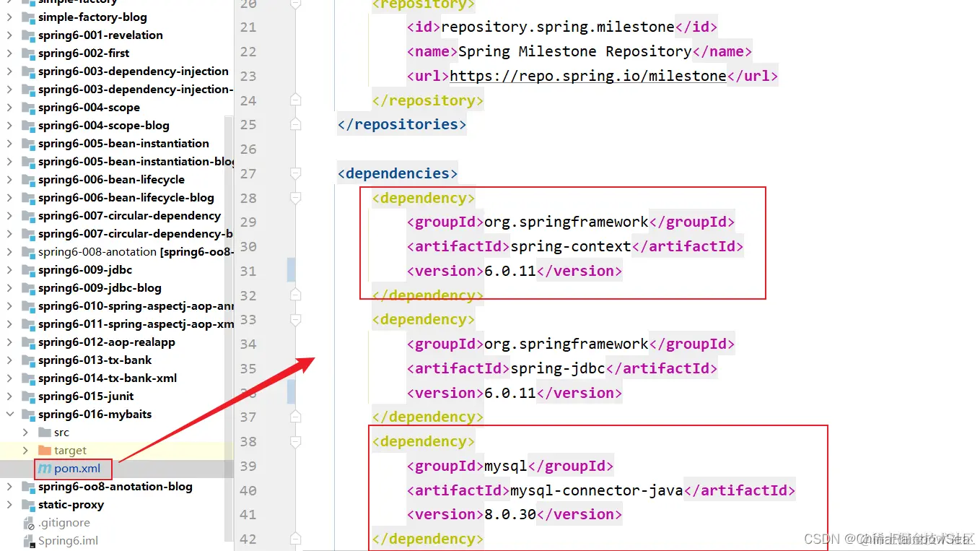
Task: Fold the dependency block starting line 28
Action: 295,198
